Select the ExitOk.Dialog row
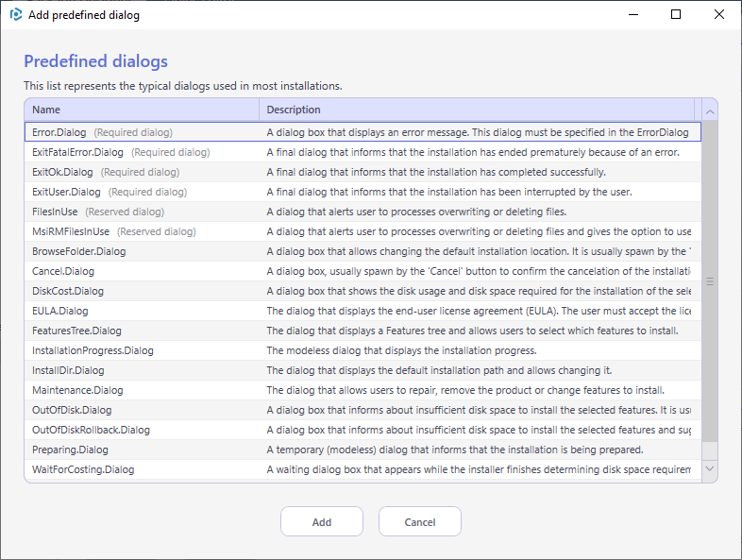Image resolution: width=742 pixels, height=560 pixels. 363,172
